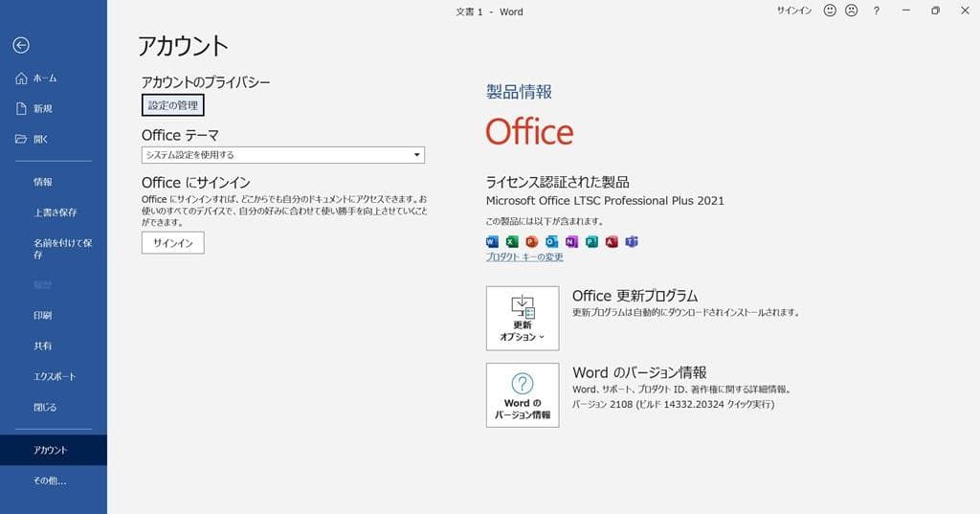Click the PowerPoint app icon in product list
This screenshot has width=980, height=514.
(532, 241)
